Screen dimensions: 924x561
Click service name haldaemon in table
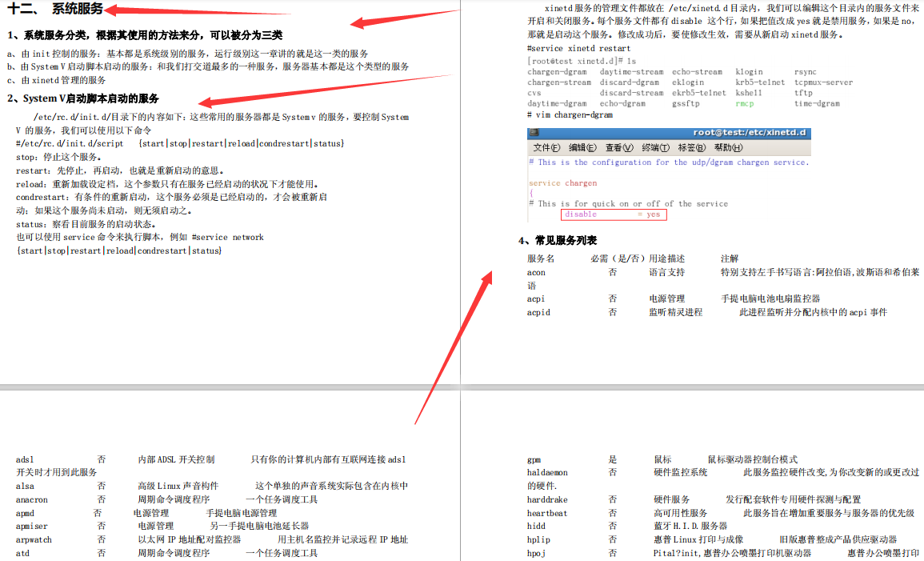(x=547, y=473)
